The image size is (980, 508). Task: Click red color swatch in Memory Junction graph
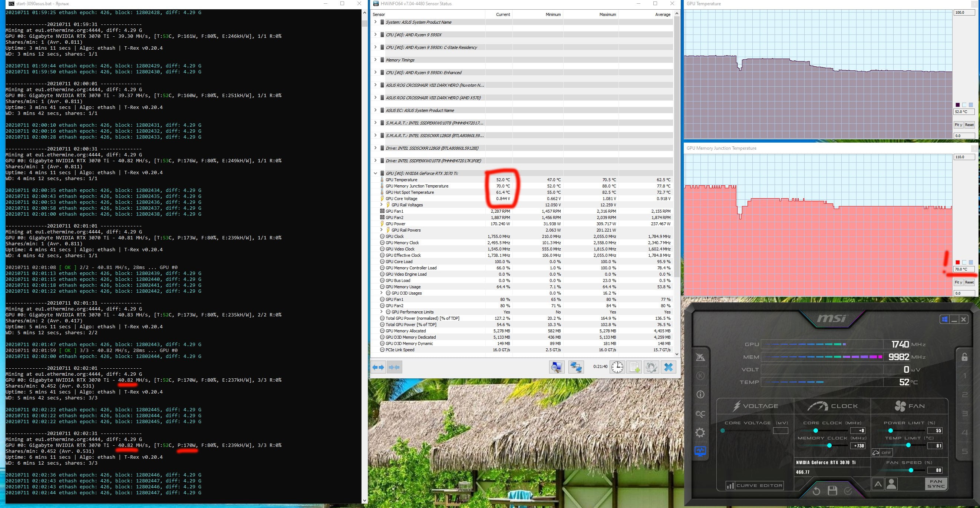click(x=957, y=262)
